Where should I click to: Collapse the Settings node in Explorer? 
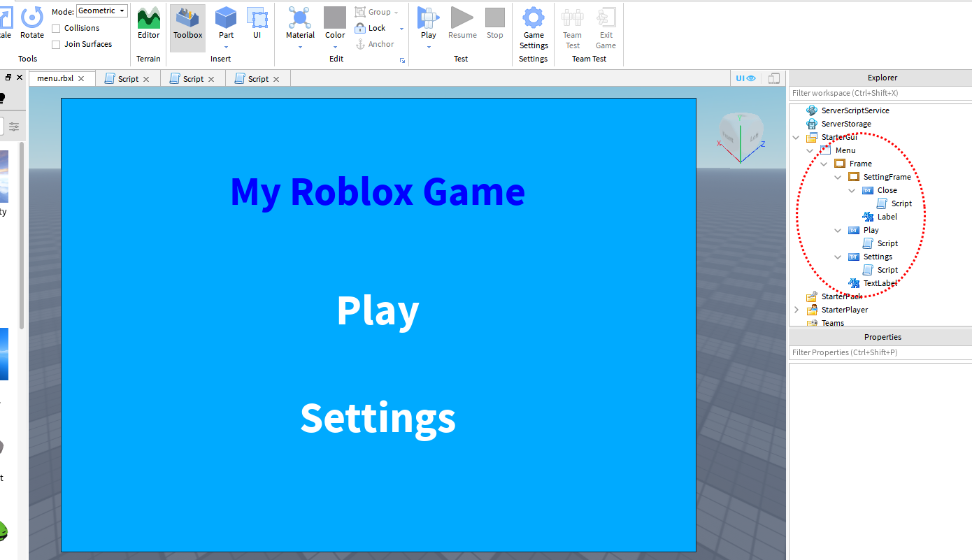(838, 257)
